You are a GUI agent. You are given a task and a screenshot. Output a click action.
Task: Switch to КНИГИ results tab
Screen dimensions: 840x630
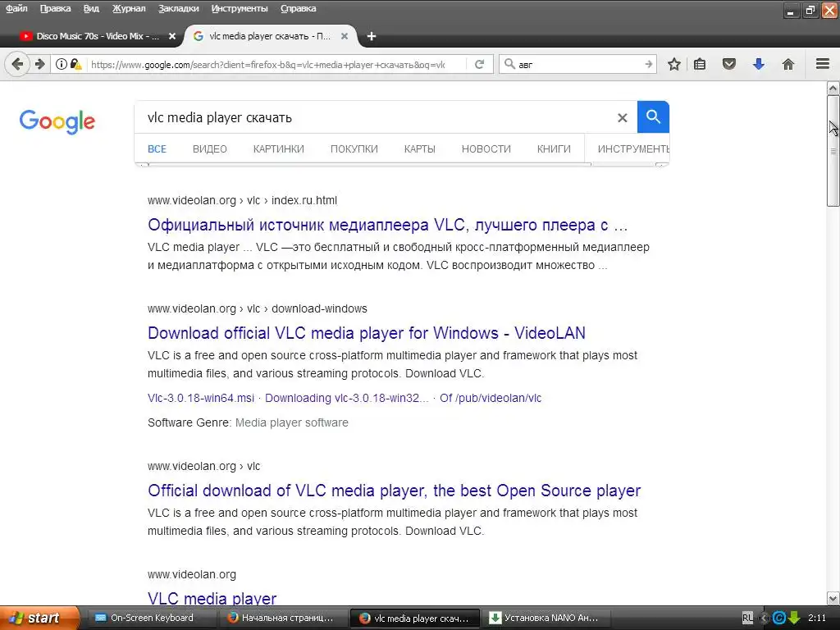[554, 149]
